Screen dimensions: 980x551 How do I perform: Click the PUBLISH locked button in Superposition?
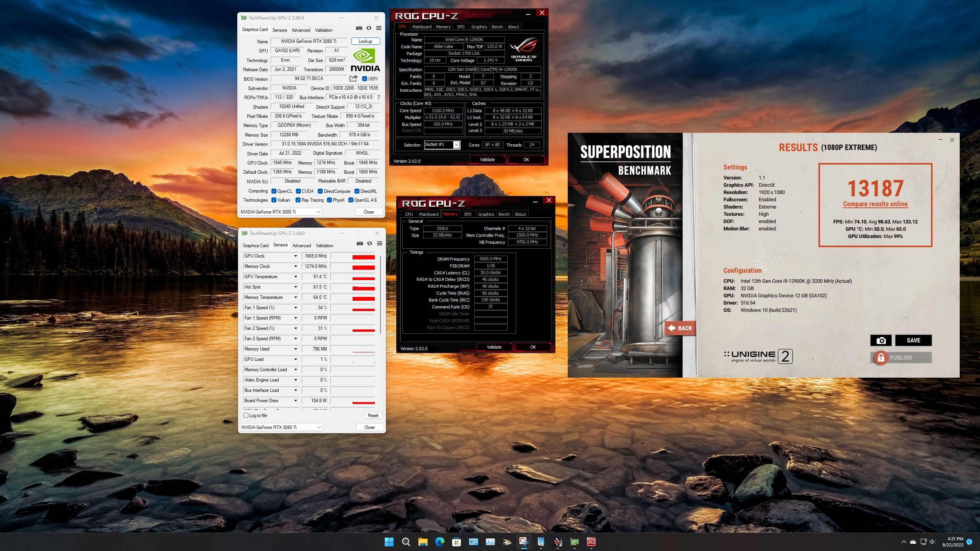pos(901,357)
